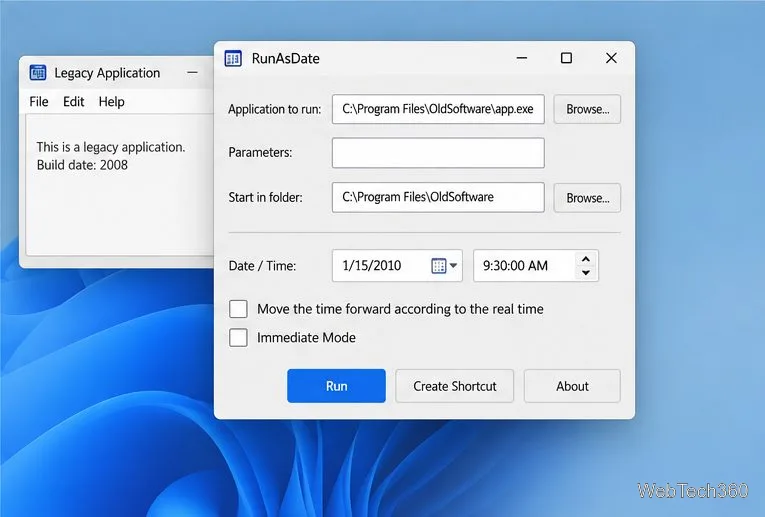Click 'This is a legacy application.' text
765x517 pixels.
[111, 147]
